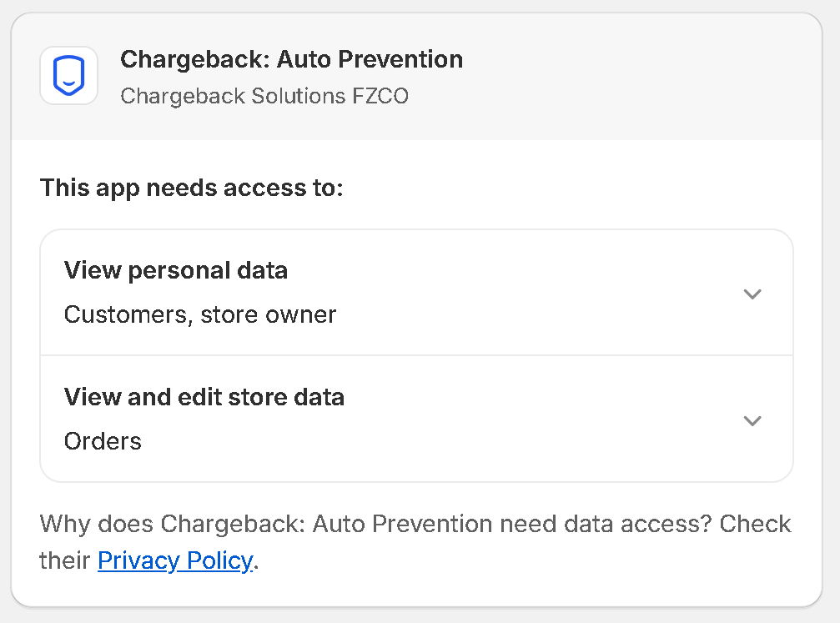
Task: Select the Customers, store owner description text
Action: pyautogui.click(x=200, y=314)
